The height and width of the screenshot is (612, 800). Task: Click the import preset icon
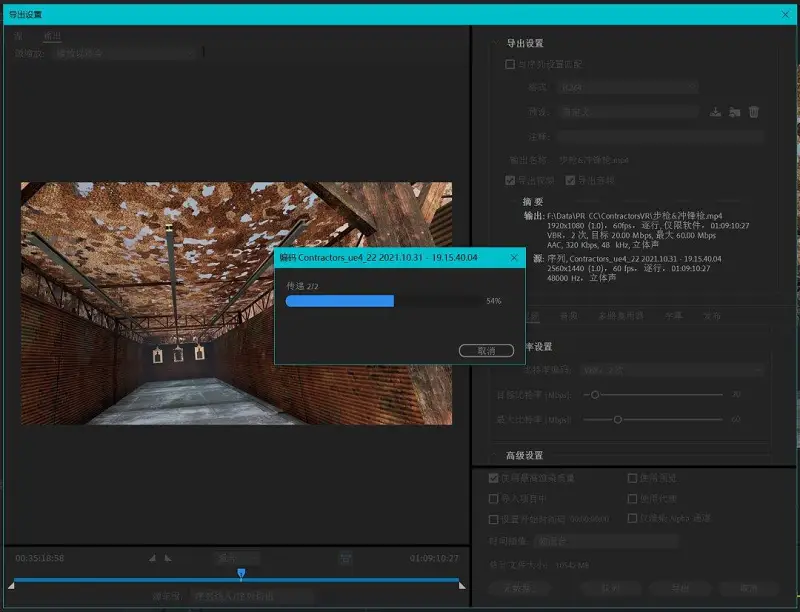tap(734, 112)
